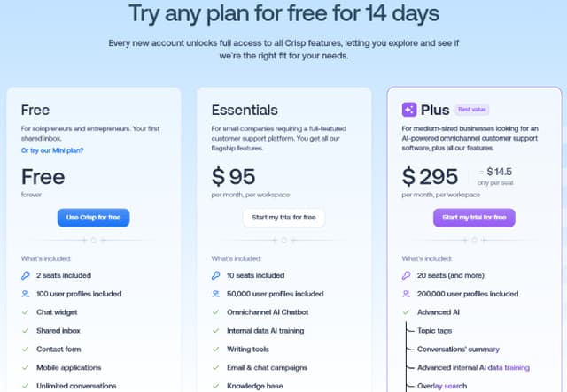Start the Plus plan free trial
Viewport: 567px width, 392px height.
pyautogui.click(x=474, y=218)
